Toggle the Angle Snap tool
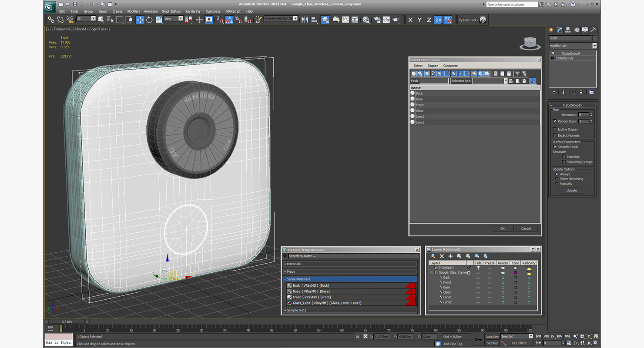Viewport: 644px width, 348px height. pyautogui.click(x=229, y=20)
